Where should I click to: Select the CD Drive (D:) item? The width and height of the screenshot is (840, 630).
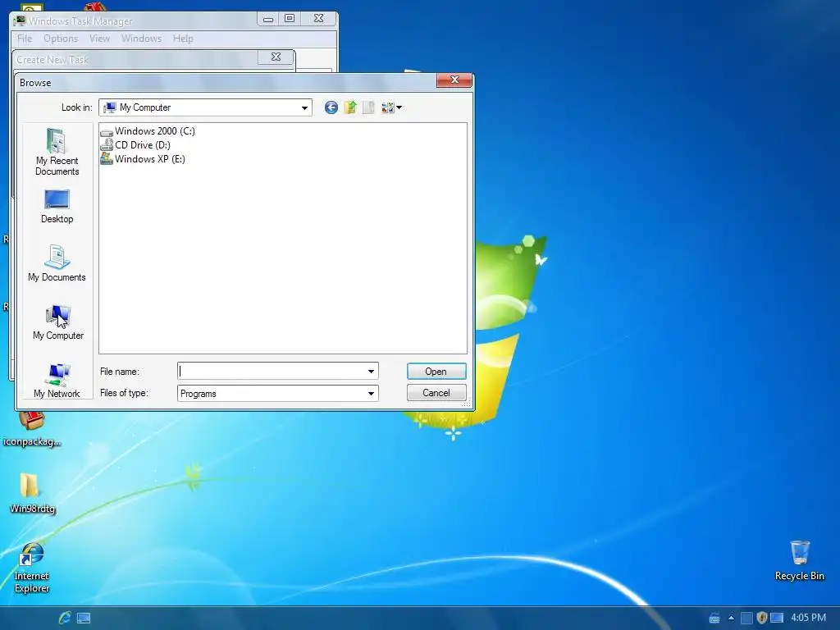135,145
